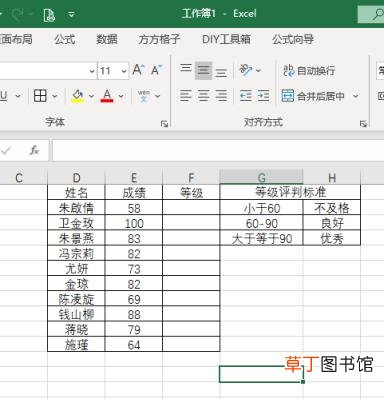Viewport: 384px width, 399px height.
Task: Select the 等级评判标准 merged cell
Action: 290,192
